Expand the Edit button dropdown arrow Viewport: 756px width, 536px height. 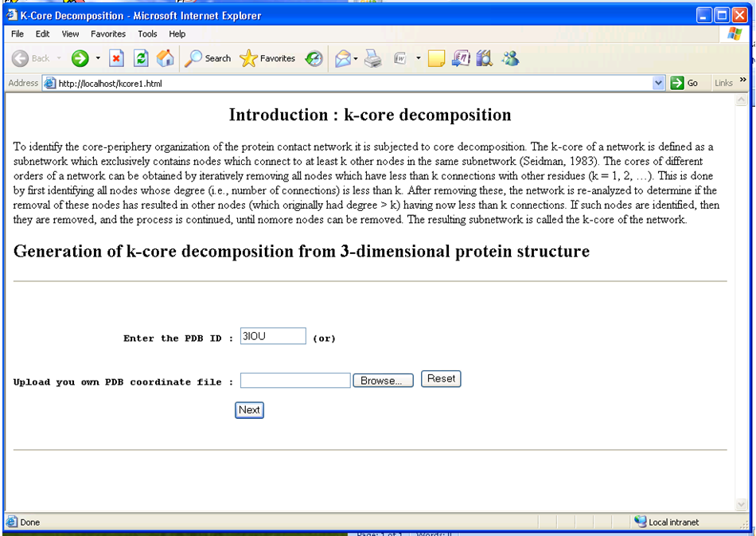click(418, 58)
